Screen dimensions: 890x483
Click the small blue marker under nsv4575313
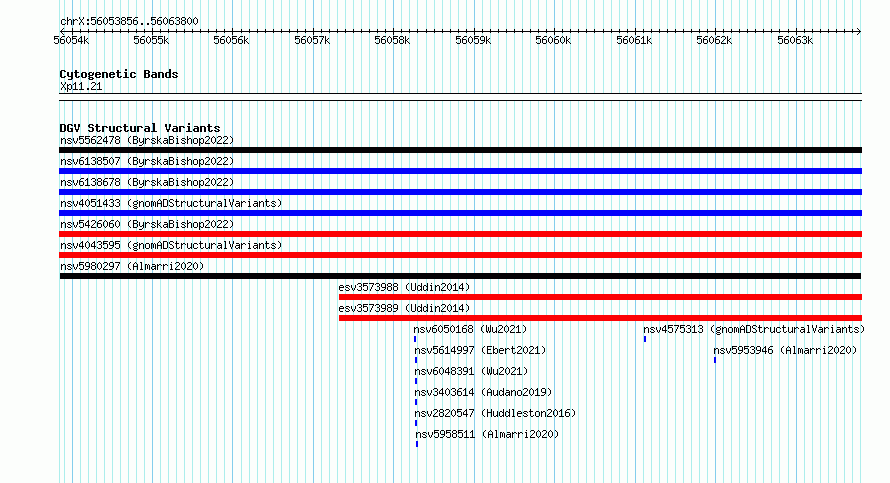(645, 339)
